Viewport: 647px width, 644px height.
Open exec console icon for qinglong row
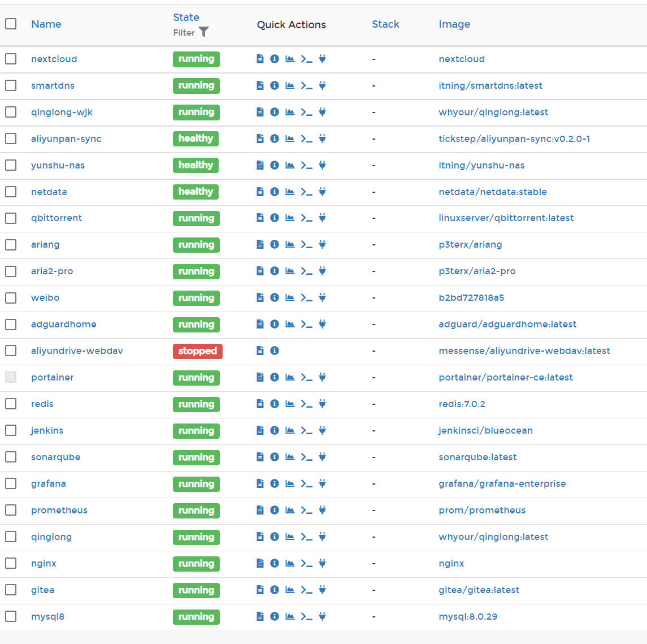tap(307, 537)
